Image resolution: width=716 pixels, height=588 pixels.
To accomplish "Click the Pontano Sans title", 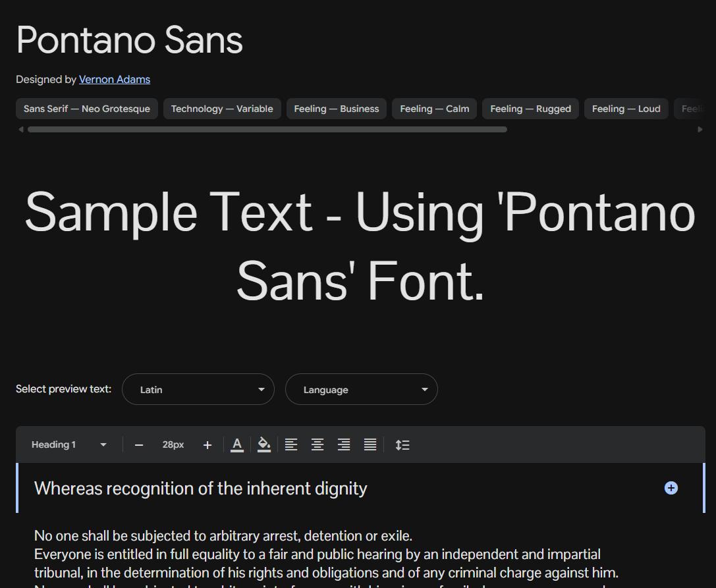I will tap(130, 40).
